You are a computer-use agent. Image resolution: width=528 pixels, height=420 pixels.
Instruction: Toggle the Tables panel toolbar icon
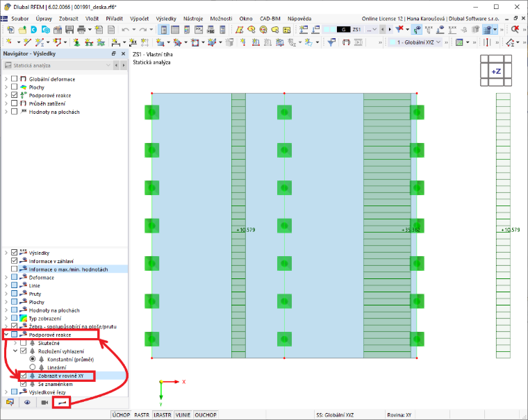pyautogui.click(x=175, y=30)
